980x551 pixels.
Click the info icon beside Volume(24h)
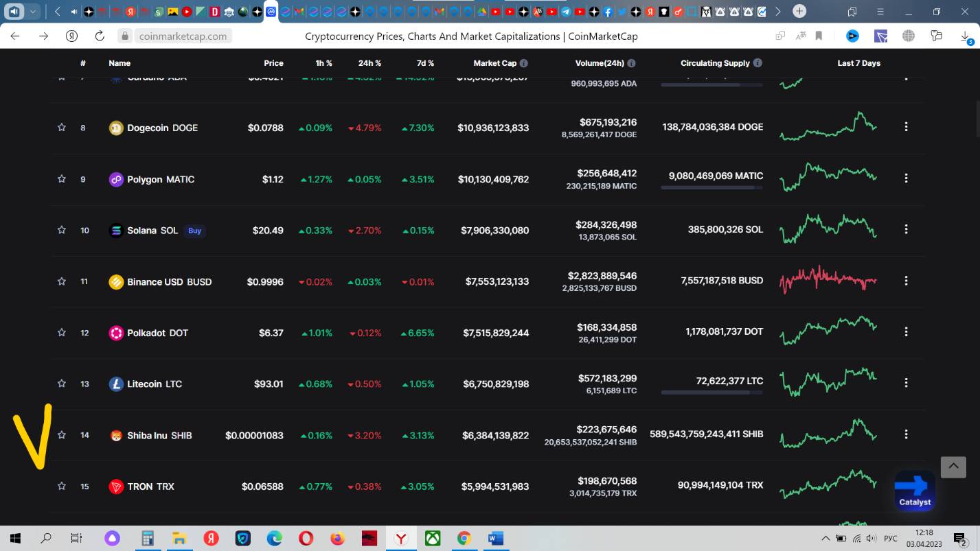pos(631,63)
